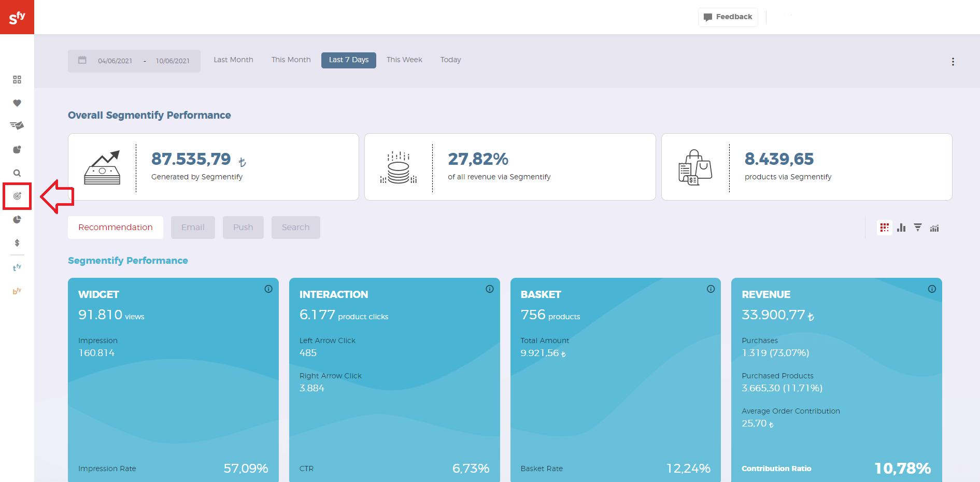Click the start date 04/06/2021 field

pyautogui.click(x=115, y=61)
